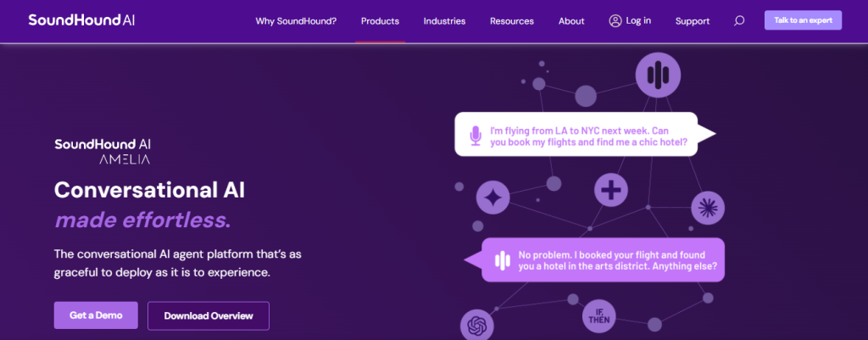Click the IF, THEN logic node icon
Screen dimensions: 868x340
tap(598, 317)
